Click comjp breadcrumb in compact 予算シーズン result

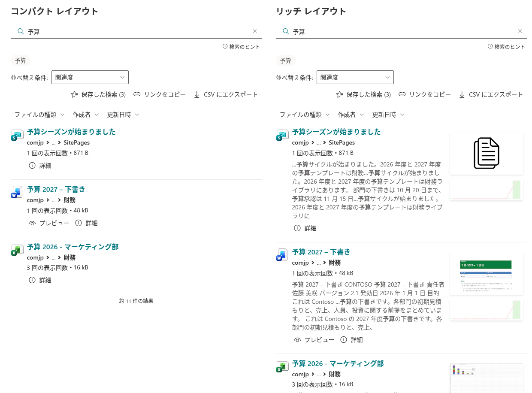(x=36, y=143)
